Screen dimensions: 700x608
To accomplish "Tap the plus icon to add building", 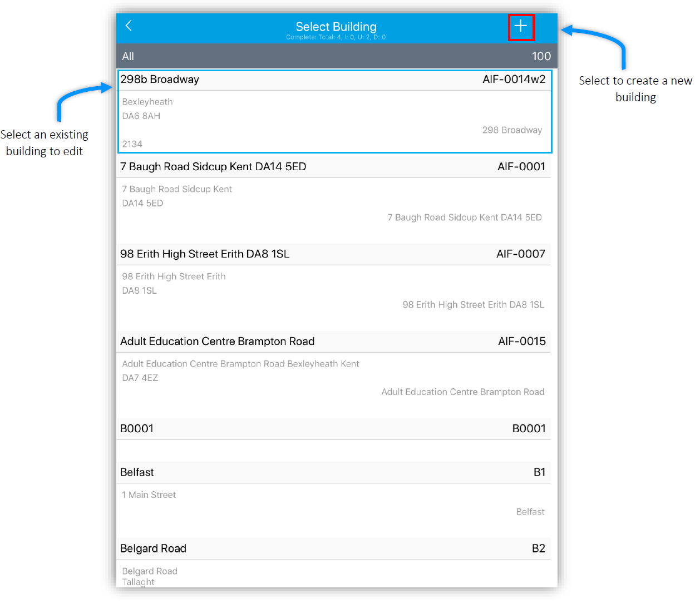I will 521,27.
